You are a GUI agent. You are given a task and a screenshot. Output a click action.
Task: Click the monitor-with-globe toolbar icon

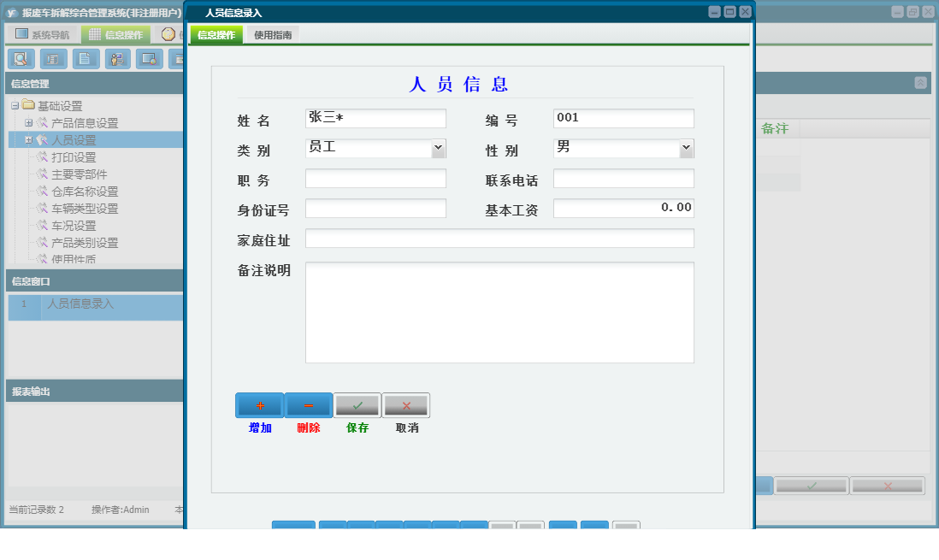tap(148, 58)
